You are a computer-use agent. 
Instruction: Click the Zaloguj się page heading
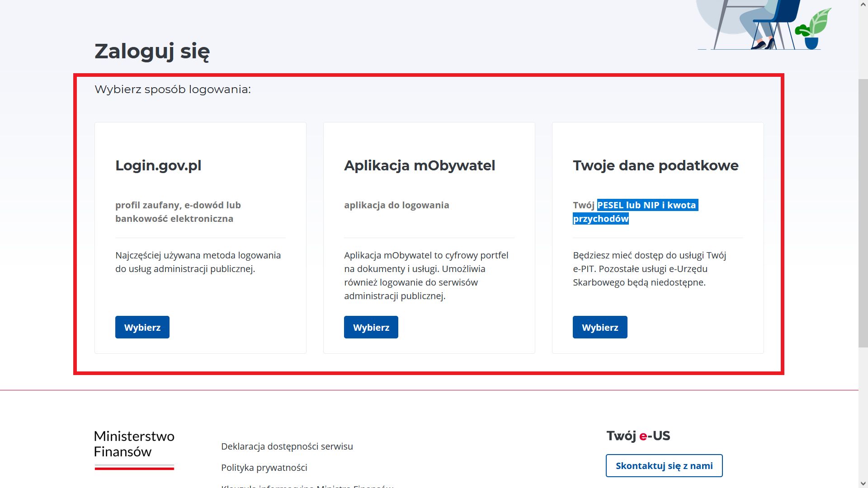tap(152, 51)
